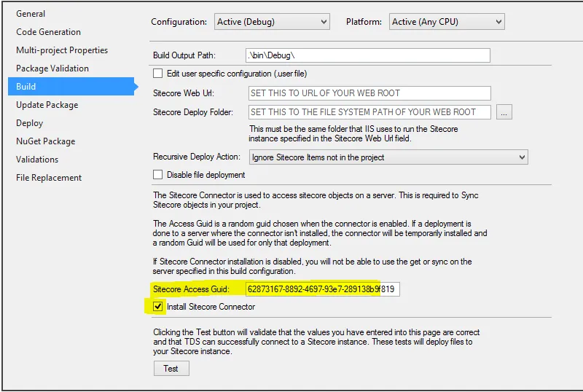This screenshot has height=392, width=583.
Task: Click the Recursive Deploy Action label
Action: point(197,157)
